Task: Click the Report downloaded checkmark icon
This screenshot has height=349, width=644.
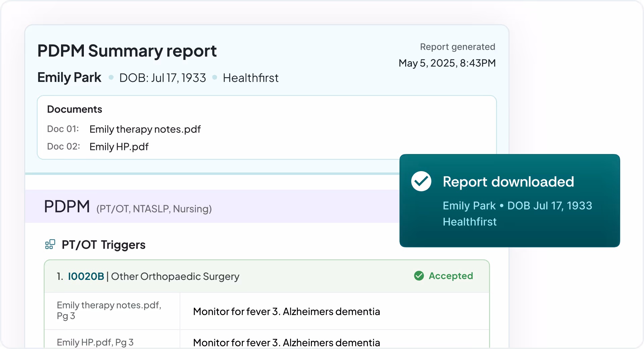Action: click(x=421, y=181)
